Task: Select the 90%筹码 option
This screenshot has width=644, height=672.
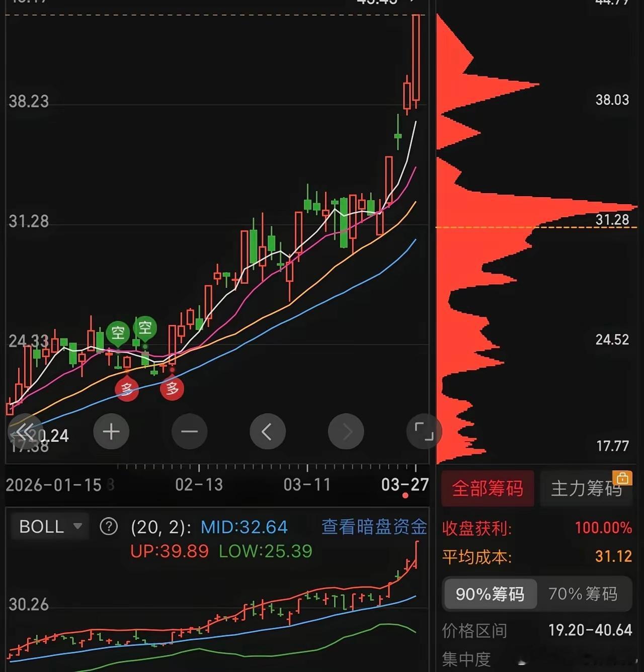Action: (490, 594)
